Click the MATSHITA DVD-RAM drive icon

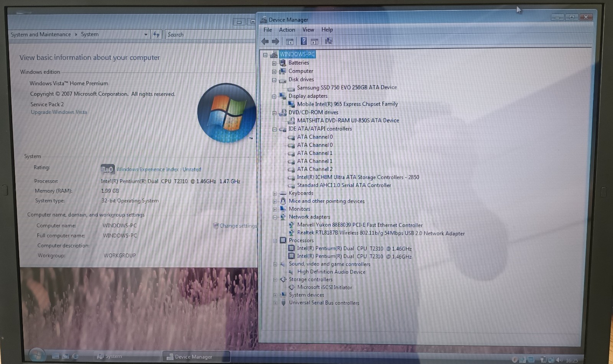(291, 121)
